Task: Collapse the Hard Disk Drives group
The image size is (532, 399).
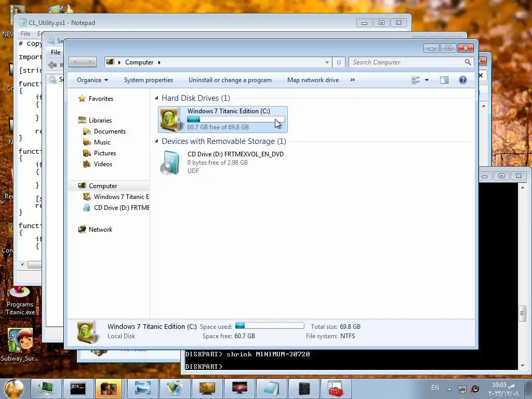Action: 156,98
